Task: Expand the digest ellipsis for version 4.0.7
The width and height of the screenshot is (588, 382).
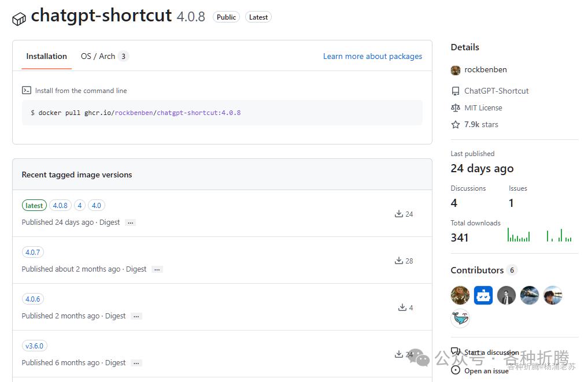Action: (x=157, y=269)
